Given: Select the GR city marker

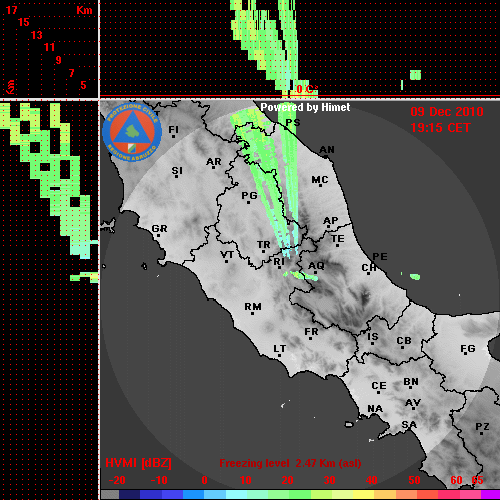Looking at the screenshot, I should (x=158, y=236).
